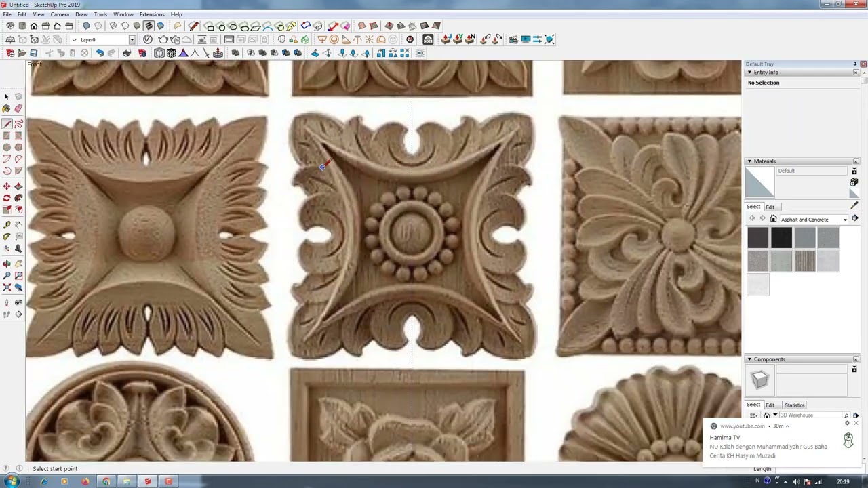
Task: Collapse the Components panel
Action: 749,359
